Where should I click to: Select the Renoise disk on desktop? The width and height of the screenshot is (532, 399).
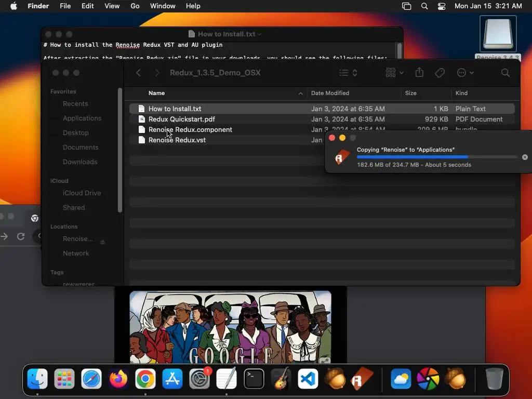pos(498,34)
